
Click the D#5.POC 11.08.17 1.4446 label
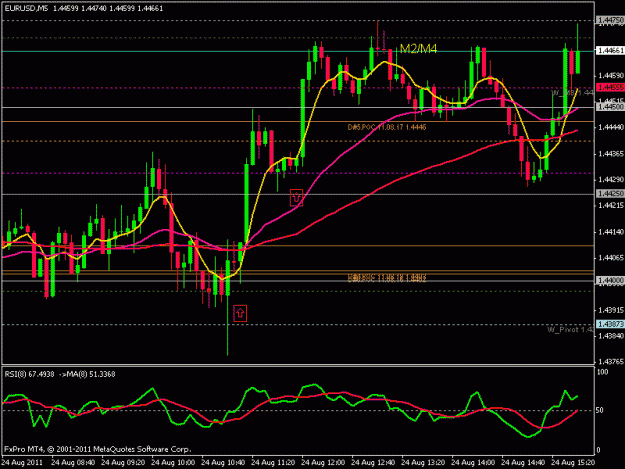[387, 127]
